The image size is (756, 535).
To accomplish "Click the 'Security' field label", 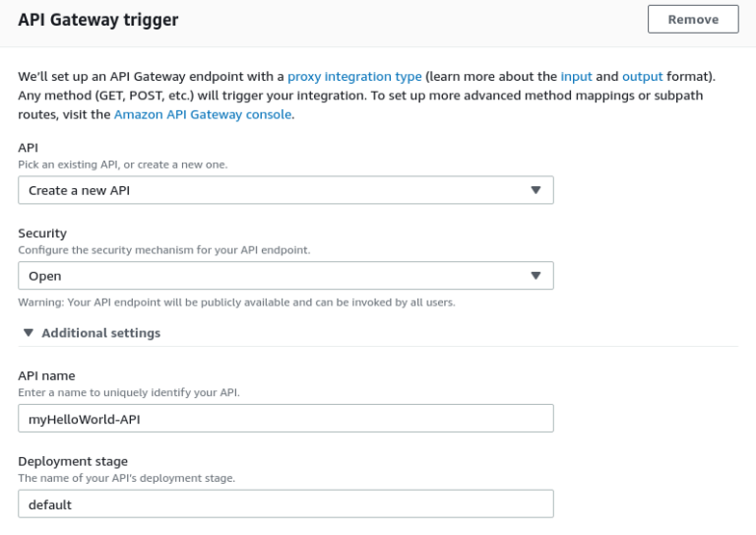I will 42,234.
